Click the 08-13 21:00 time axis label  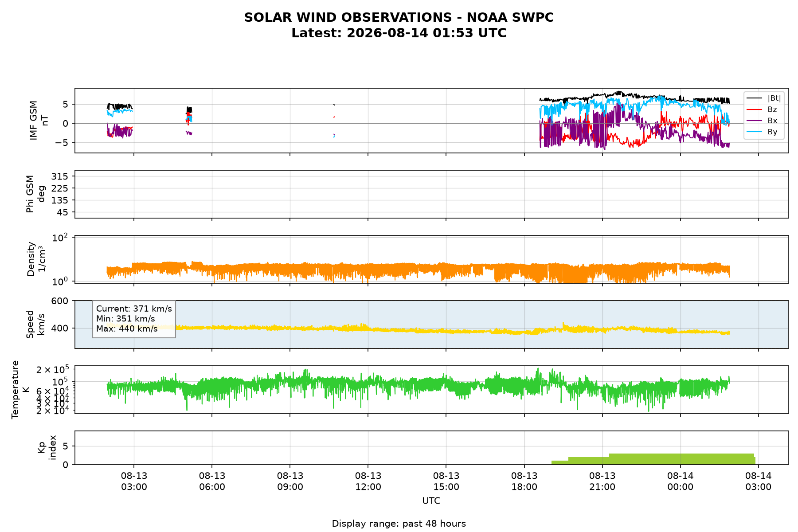[602, 481]
